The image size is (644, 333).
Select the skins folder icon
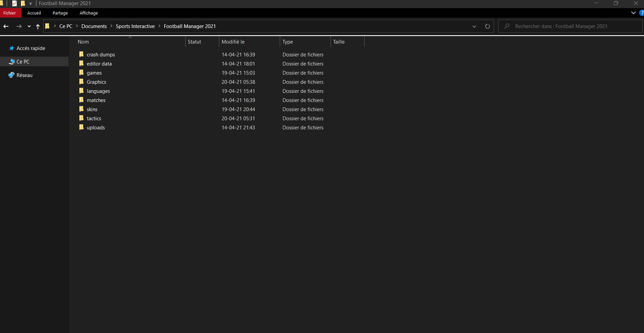82,109
